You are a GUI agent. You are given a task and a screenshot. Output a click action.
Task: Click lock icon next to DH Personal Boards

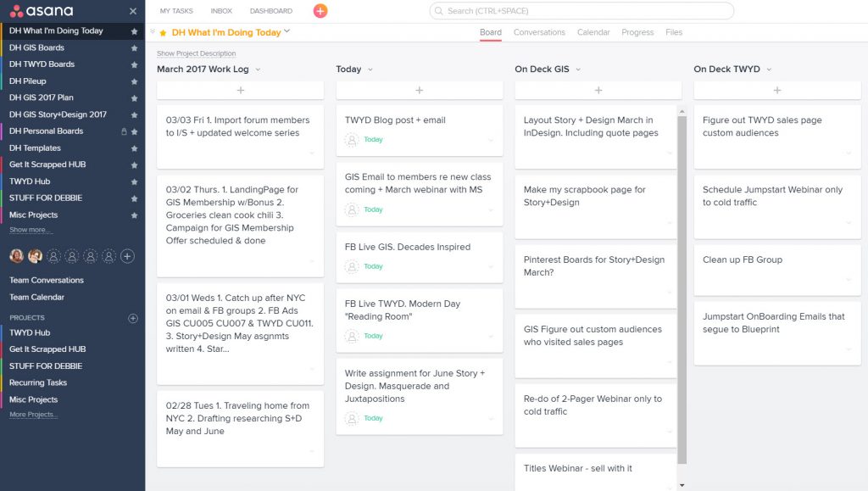[124, 131]
